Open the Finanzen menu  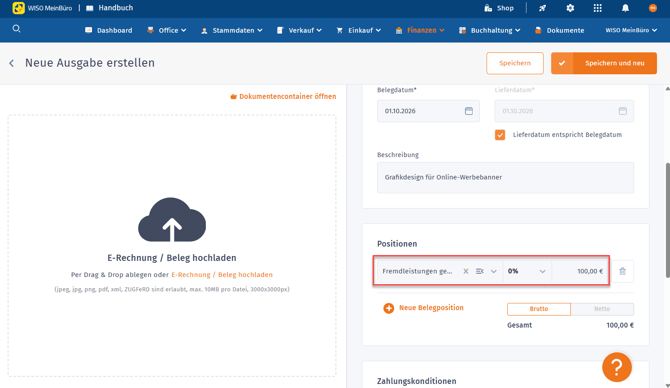(420, 30)
